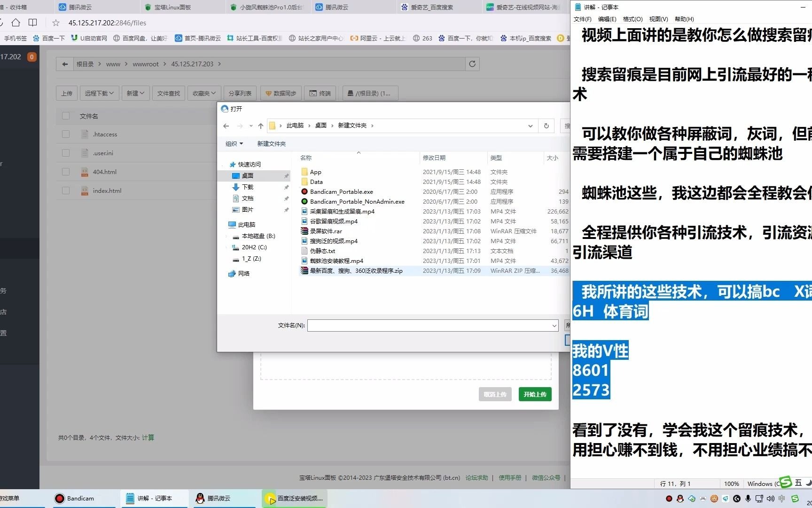Open Notepad 查看(V) menu
This screenshot has height=508, width=812.
(658, 19)
